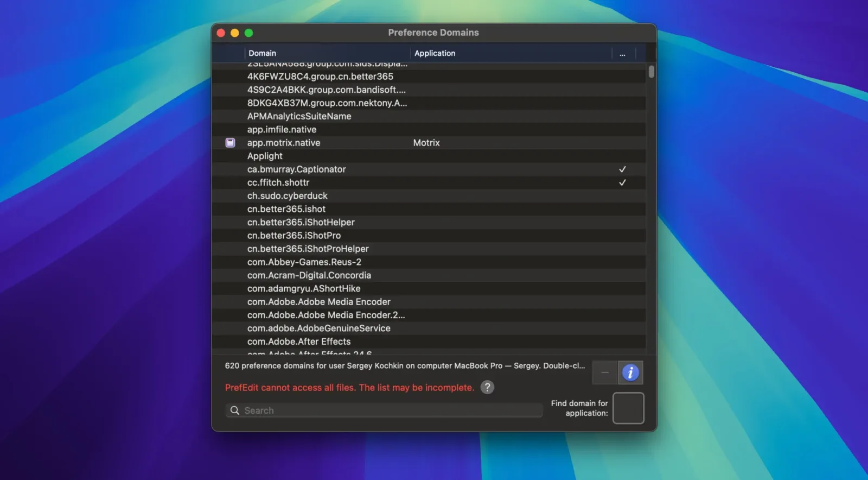The width and height of the screenshot is (868, 480).
Task: Select cn.better365.iShotPro entry
Action: [x=294, y=236]
